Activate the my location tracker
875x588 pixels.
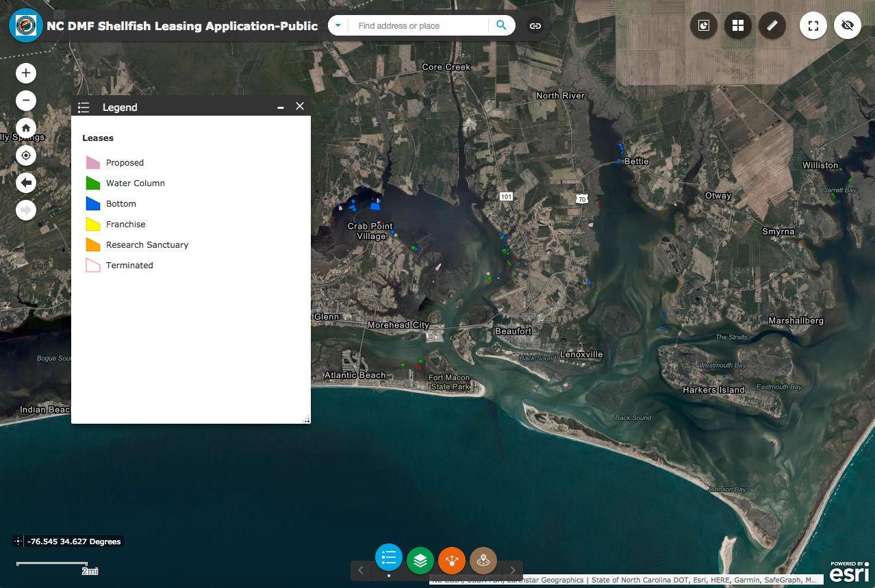[25, 155]
